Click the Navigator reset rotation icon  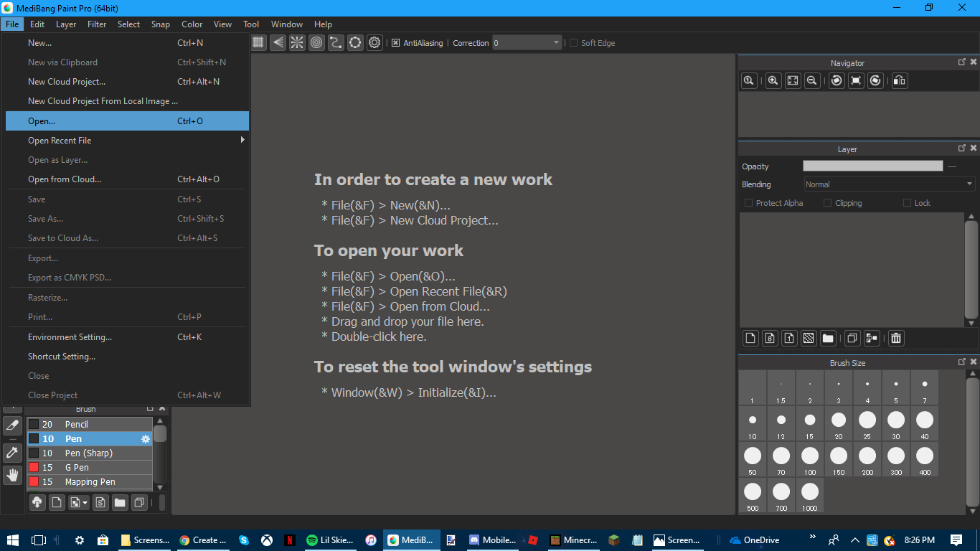[x=856, y=81]
